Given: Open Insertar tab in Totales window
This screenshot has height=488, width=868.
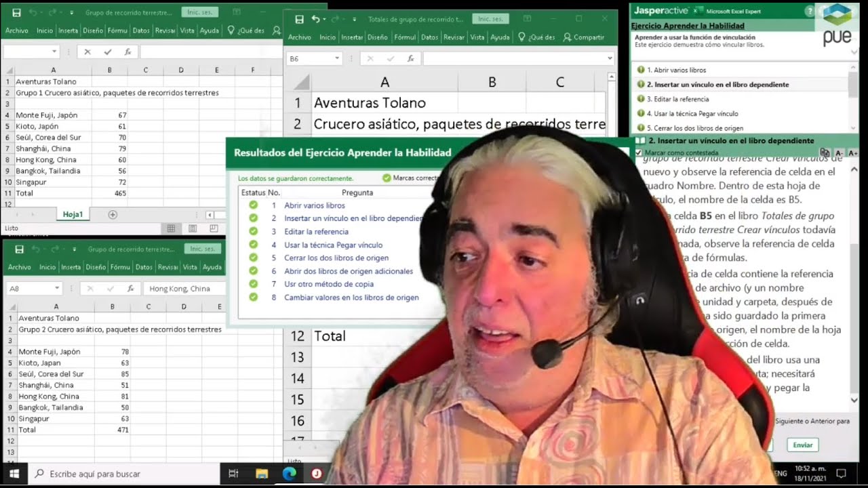Looking at the screenshot, I should pyautogui.click(x=352, y=37).
